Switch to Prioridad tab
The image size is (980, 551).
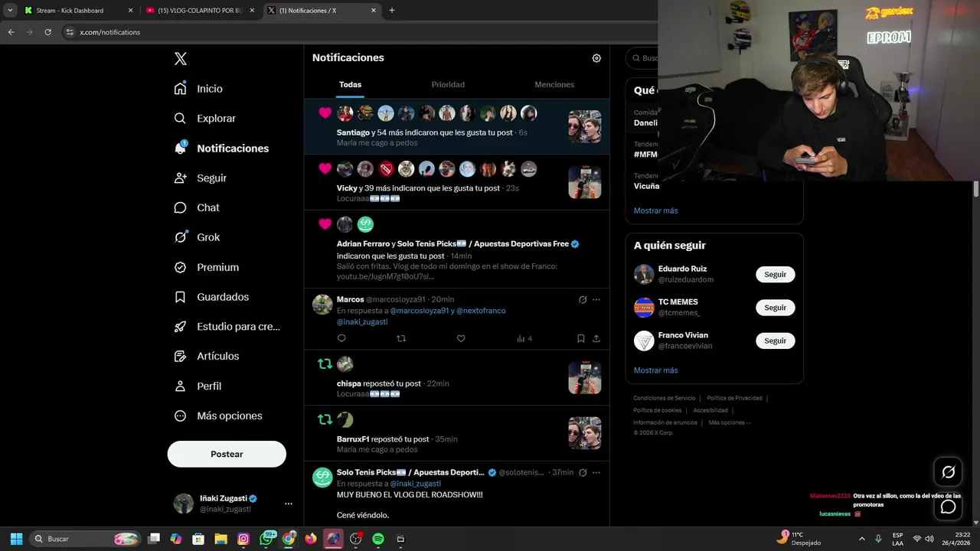[448, 85]
